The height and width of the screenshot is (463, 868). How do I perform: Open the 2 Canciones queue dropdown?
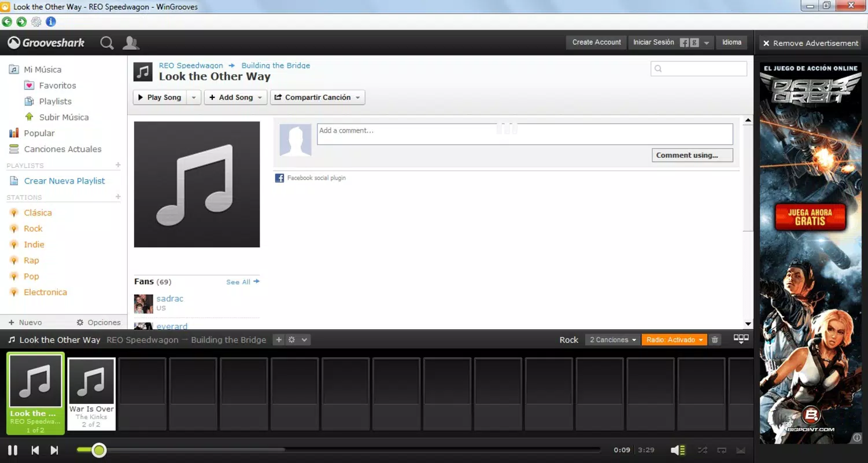tap(612, 340)
